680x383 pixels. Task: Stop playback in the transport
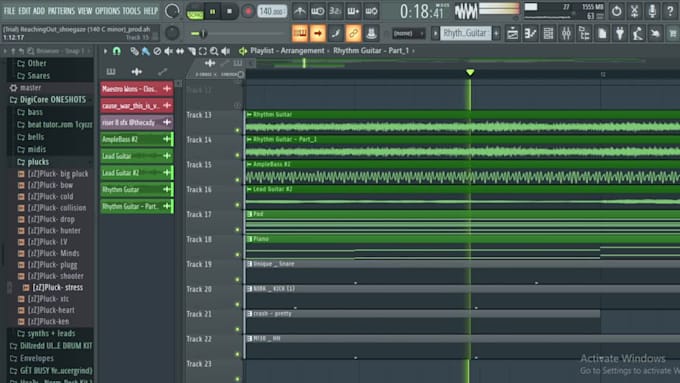point(229,12)
